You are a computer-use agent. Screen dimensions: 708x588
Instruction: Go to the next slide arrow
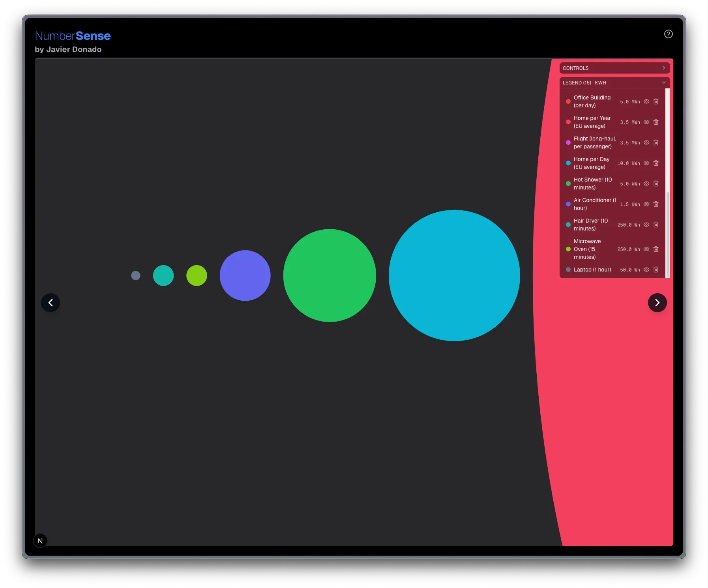657,303
